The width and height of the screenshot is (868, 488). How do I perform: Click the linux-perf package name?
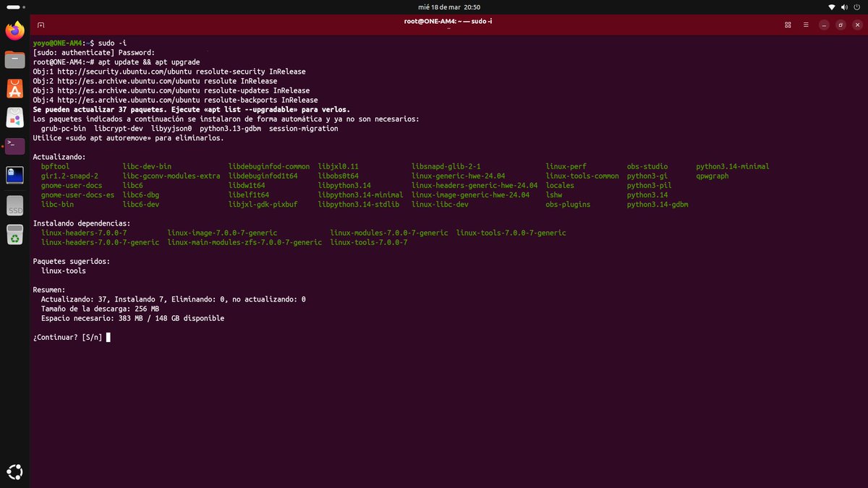coord(566,166)
